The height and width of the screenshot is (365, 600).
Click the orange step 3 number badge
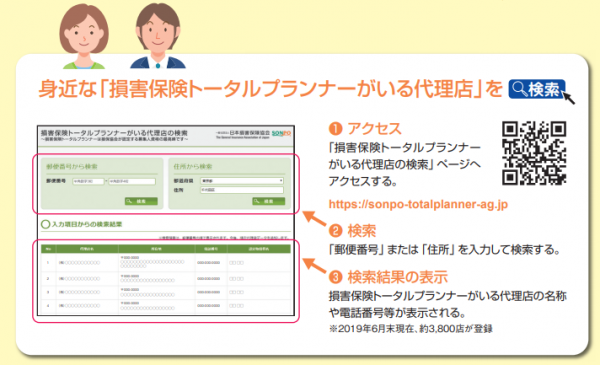point(335,277)
